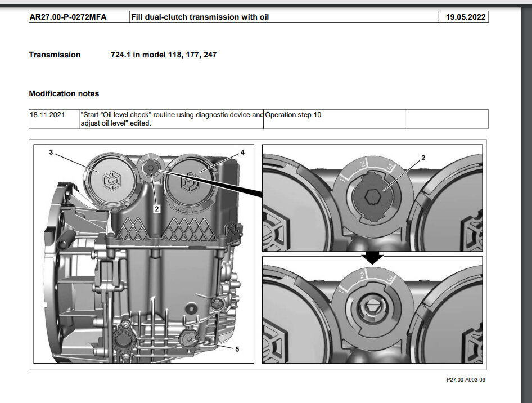Screen dimensions: 532x403
Task: Click the 18.11.2021 table cell
Action: click(54, 119)
